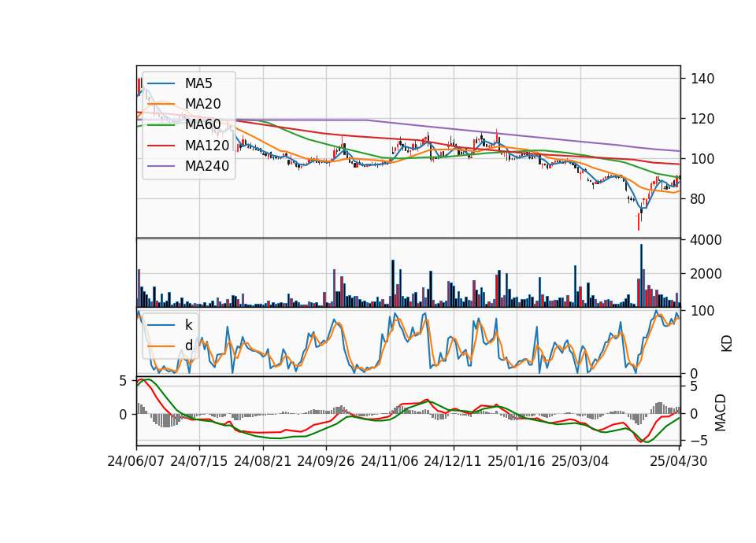Screen dimensions: 756x543
Task: Click the 4000 volume axis label
Action: click(x=706, y=240)
